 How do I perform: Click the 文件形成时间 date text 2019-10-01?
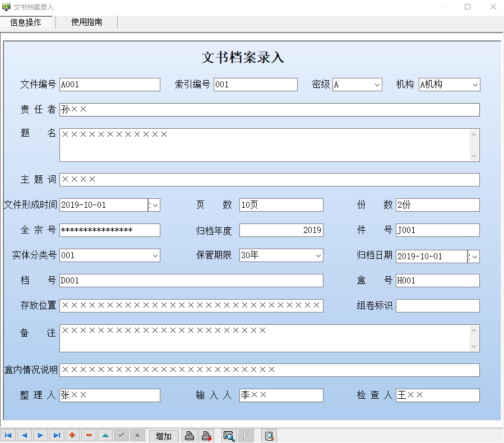84,205
